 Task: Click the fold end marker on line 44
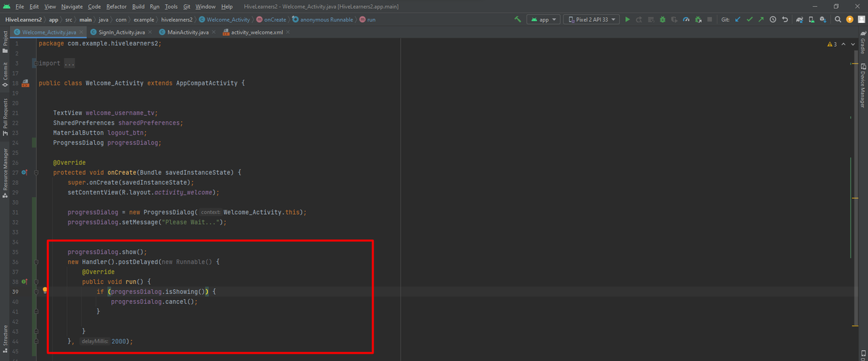(36, 341)
